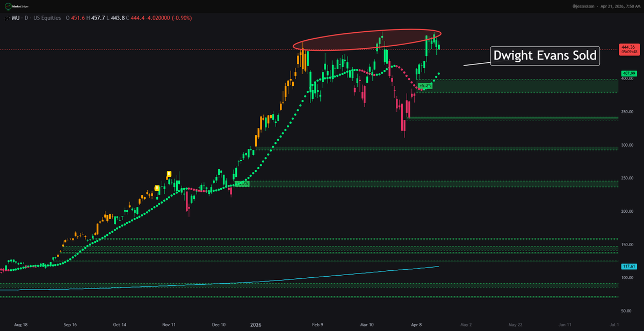Click the 150.00 price axis label
This screenshot has height=331, width=644.
tap(628, 245)
